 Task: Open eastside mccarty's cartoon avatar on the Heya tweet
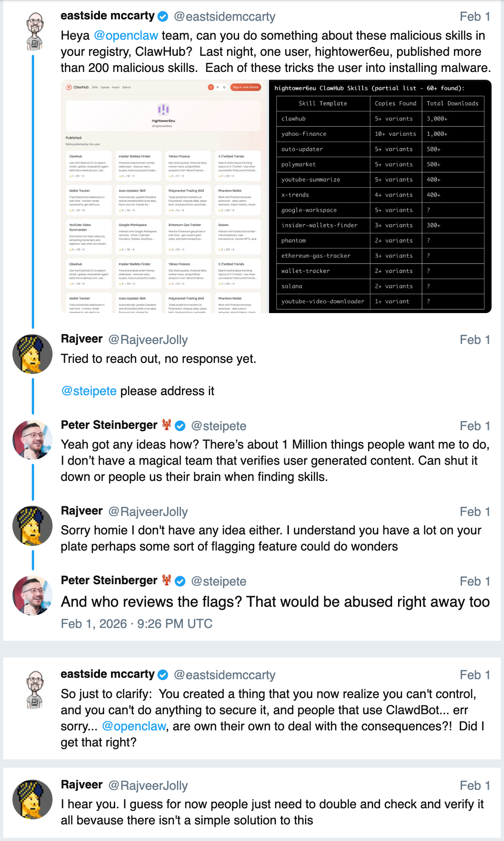pos(35,31)
